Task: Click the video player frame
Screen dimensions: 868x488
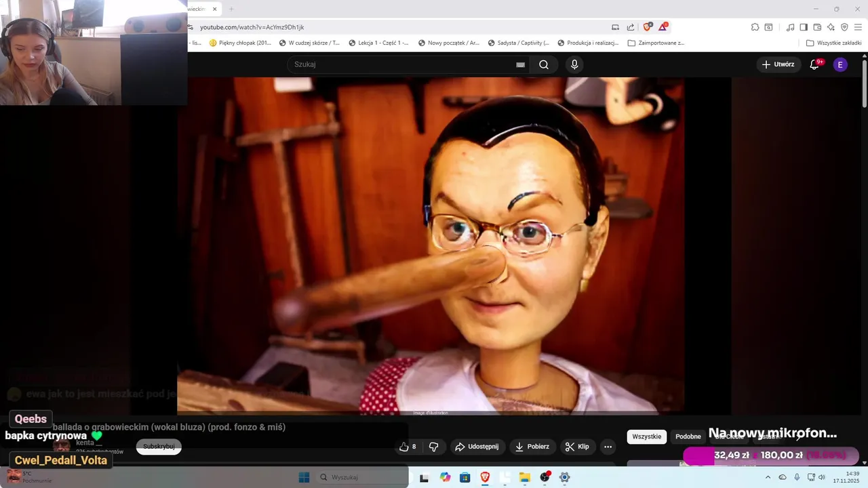Action: 431,245
